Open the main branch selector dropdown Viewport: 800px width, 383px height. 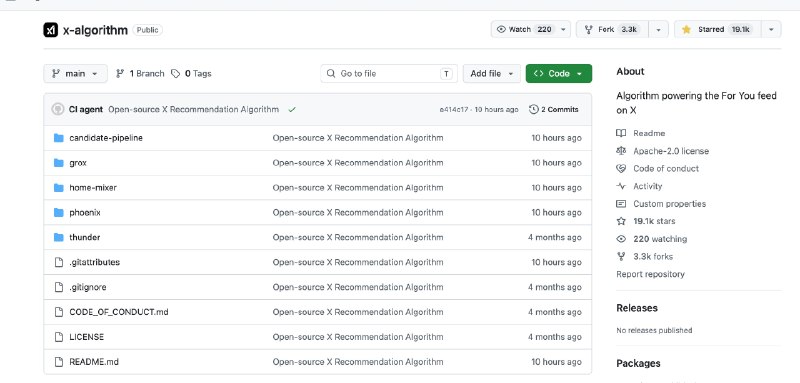[76, 73]
